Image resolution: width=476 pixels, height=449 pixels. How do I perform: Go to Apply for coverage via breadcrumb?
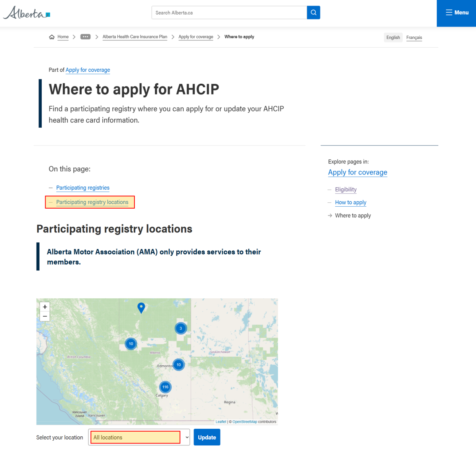coord(196,36)
